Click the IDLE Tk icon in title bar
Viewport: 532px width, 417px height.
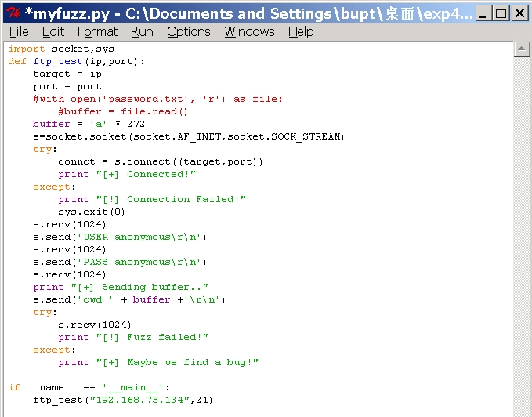[x=13, y=13]
